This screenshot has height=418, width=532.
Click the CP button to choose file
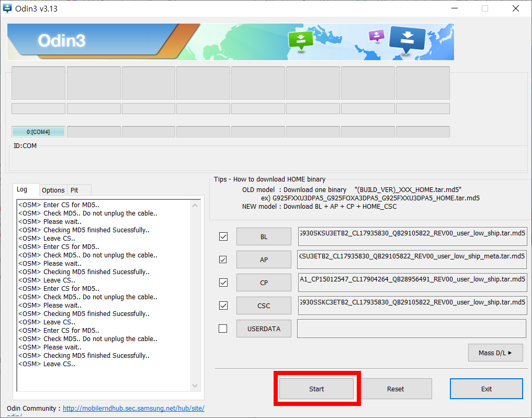(264, 283)
